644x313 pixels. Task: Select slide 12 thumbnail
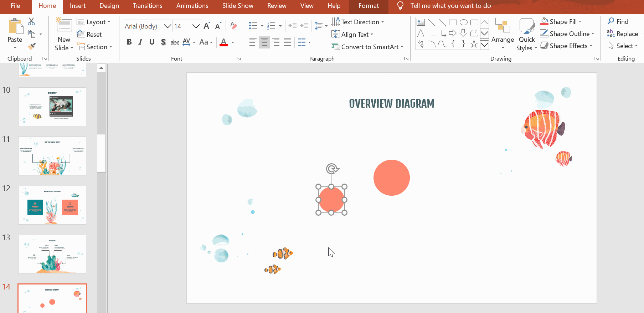click(52, 205)
